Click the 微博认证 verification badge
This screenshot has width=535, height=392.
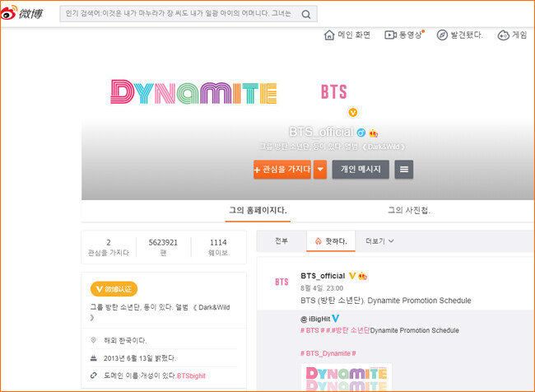click(x=114, y=289)
